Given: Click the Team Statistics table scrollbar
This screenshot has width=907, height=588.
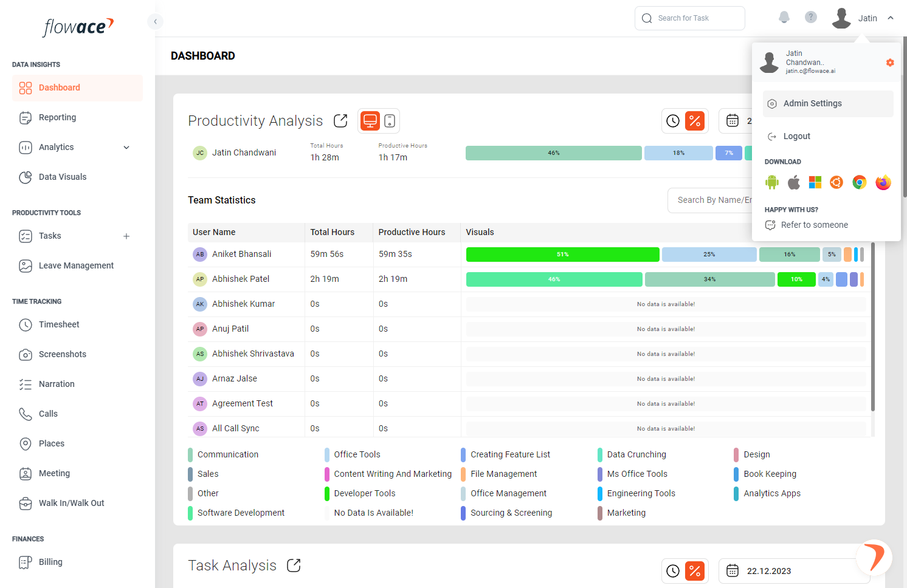Looking at the screenshot, I should pyautogui.click(x=873, y=327).
